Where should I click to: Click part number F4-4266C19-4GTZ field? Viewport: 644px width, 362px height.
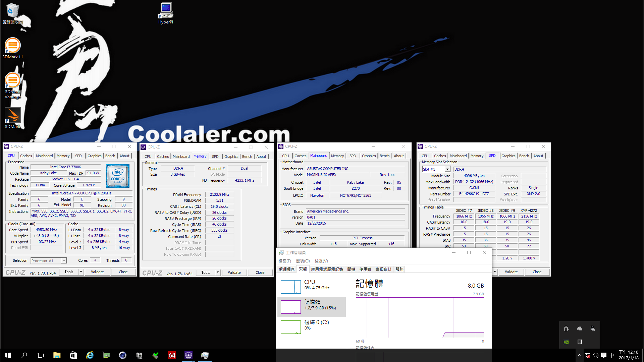click(474, 194)
